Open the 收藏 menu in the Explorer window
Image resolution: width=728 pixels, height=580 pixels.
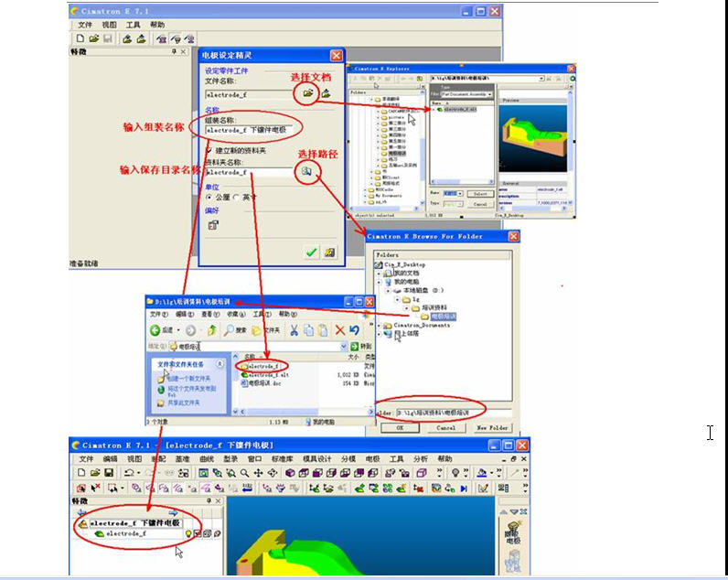(x=236, y=315)
